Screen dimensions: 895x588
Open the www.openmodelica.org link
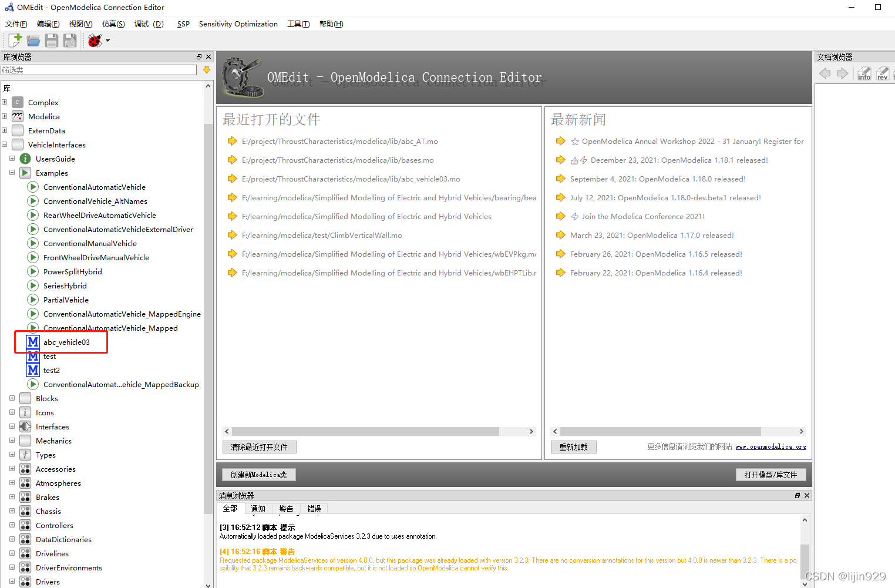point(770,446)
